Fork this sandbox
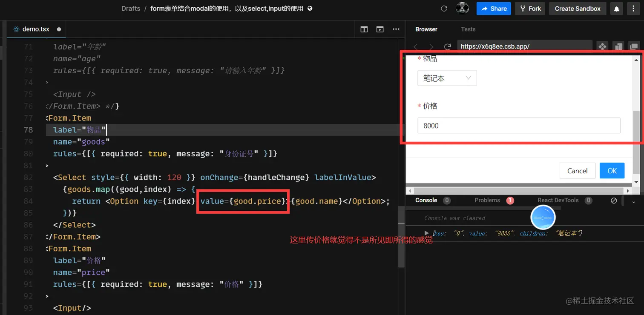This screenshot has width=644, height=315. pos(530,9)
